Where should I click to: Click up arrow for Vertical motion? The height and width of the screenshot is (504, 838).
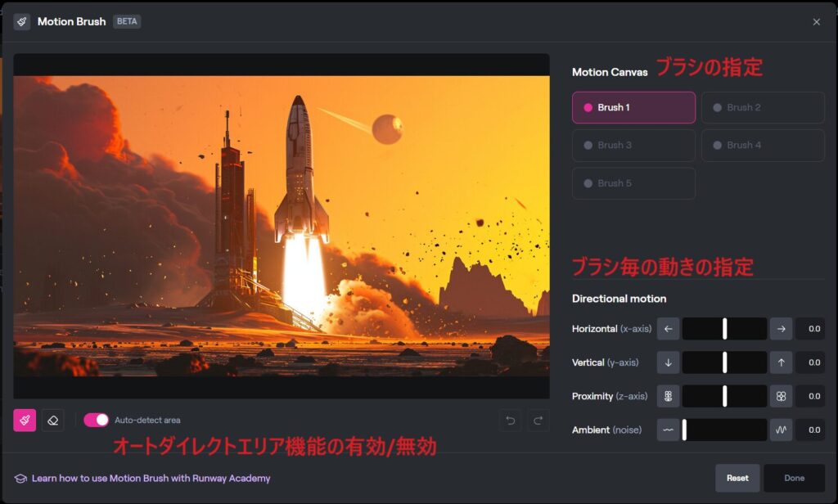coord(781,362)
